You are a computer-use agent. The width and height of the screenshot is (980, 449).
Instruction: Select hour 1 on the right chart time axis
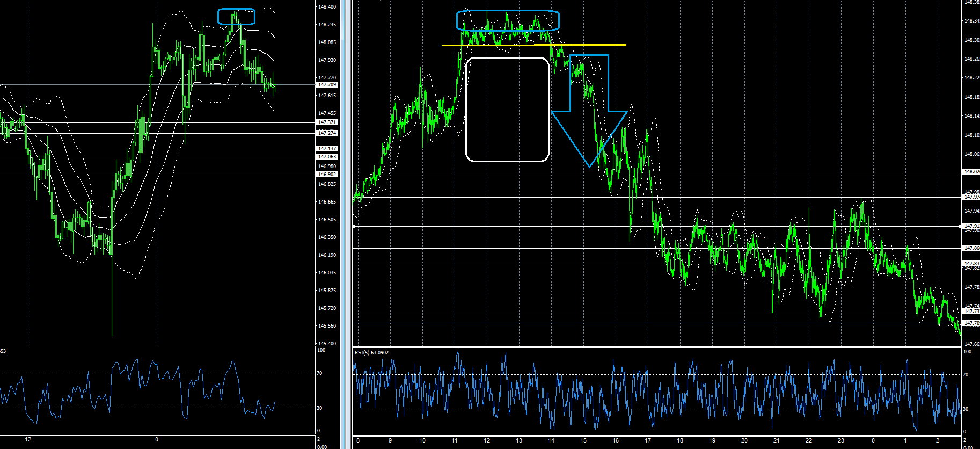tap(905, 440)
